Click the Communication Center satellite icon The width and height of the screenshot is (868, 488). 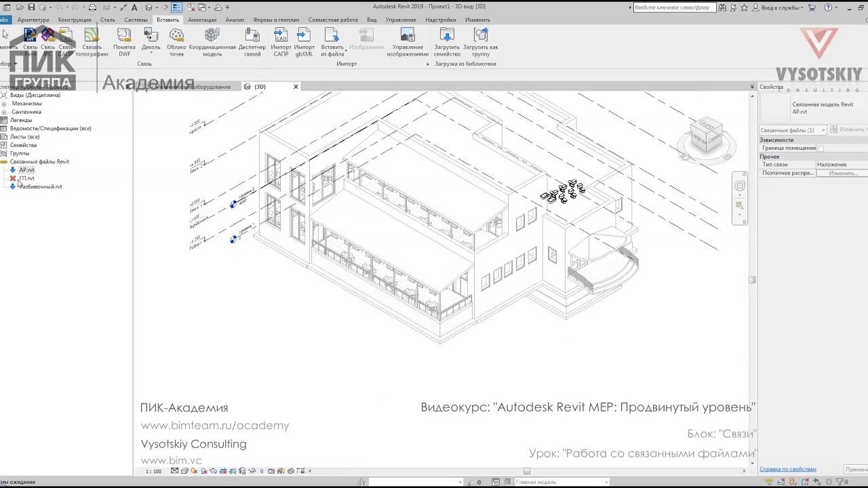[734, 7]
